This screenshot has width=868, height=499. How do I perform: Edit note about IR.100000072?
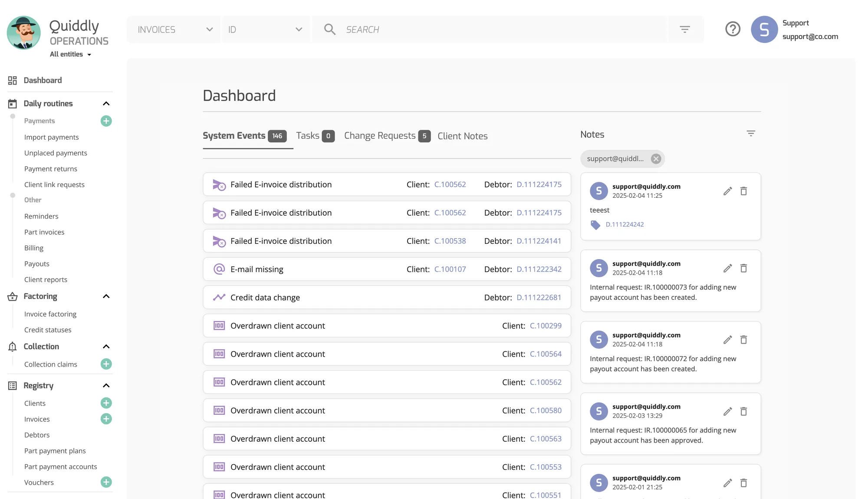[728, 340]
